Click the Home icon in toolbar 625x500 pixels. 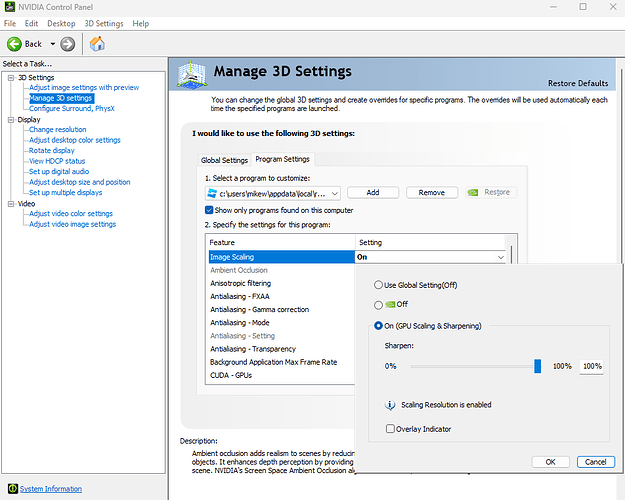[x=97, y=44]
